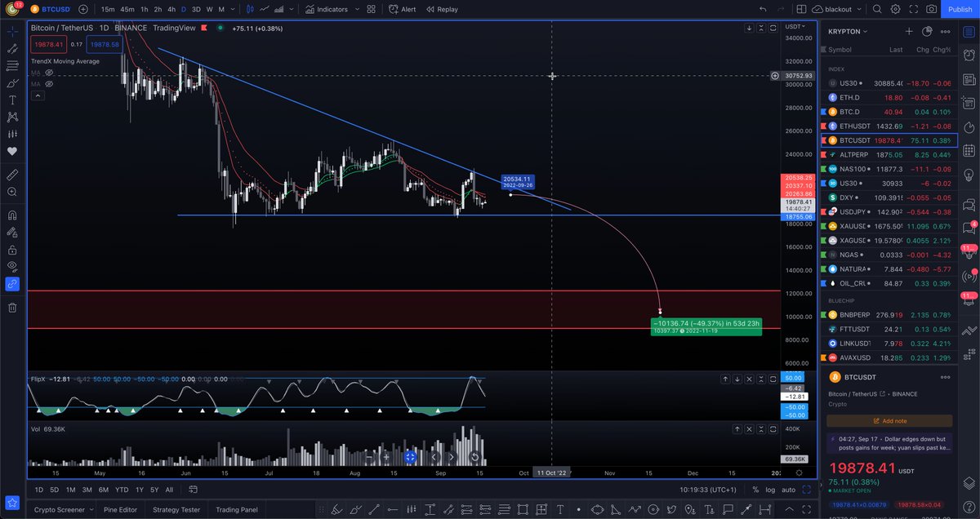Select LINKUSDT row in watchlist
The image size is (980, 519).
[889, 343]
